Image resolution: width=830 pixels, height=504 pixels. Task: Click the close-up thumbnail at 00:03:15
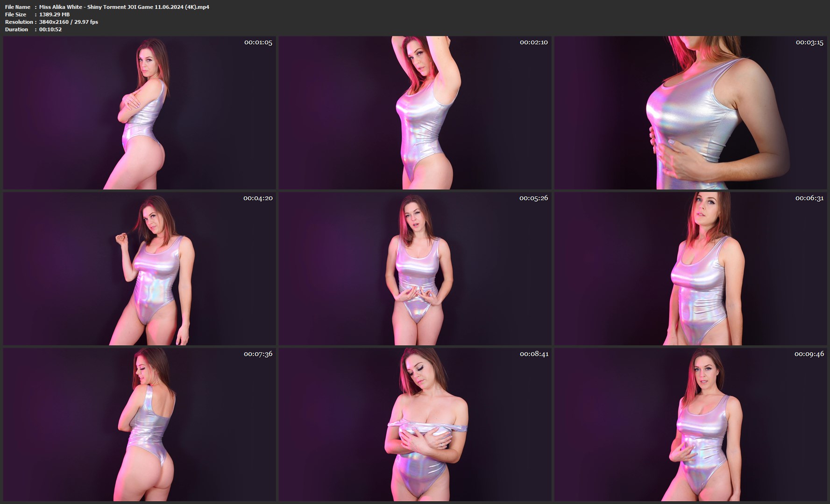point(690,113)
